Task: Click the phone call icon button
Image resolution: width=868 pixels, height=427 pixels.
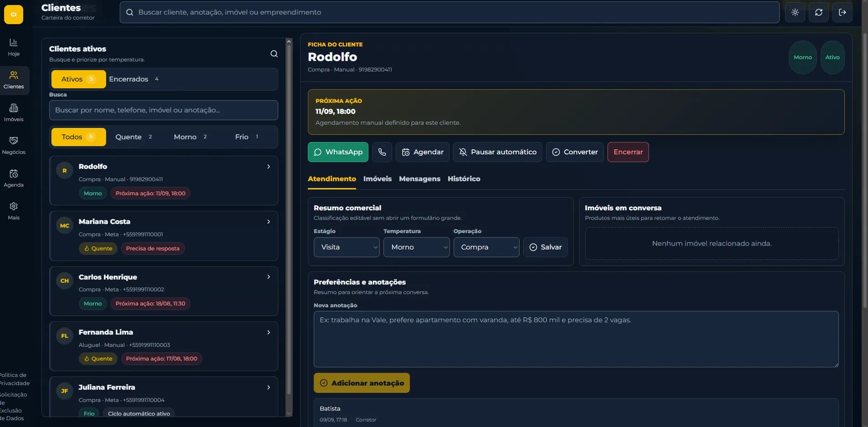Action: coord(382,152)
